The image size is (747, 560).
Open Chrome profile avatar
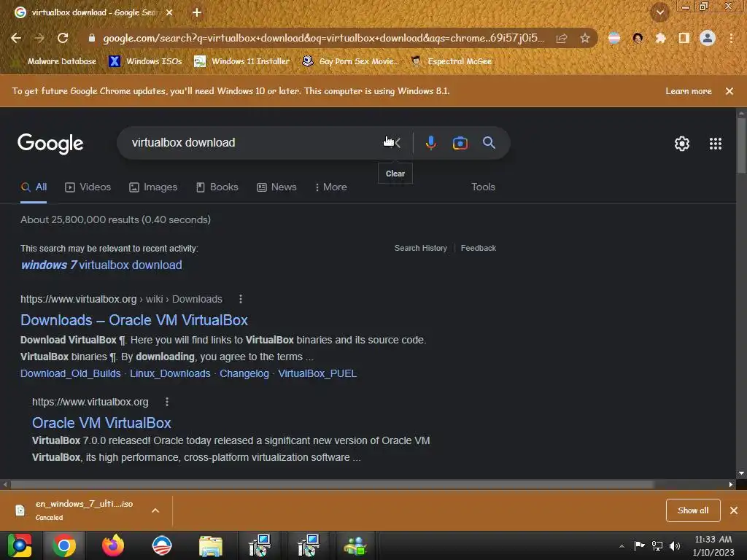(x=708, y=38)
